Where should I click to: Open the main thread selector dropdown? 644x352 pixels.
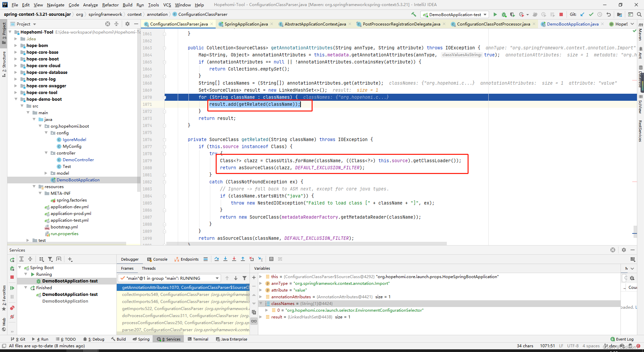point(169,278)
